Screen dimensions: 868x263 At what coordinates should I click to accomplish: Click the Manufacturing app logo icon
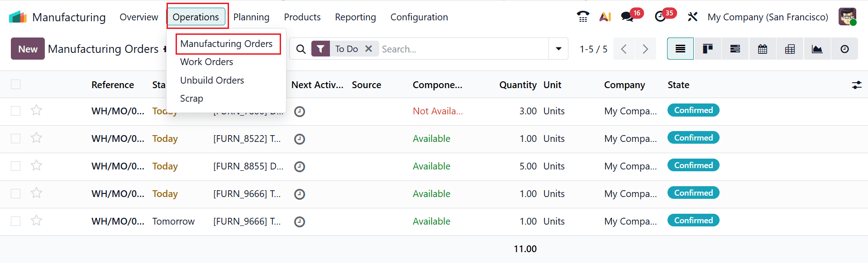click(18, 17)
